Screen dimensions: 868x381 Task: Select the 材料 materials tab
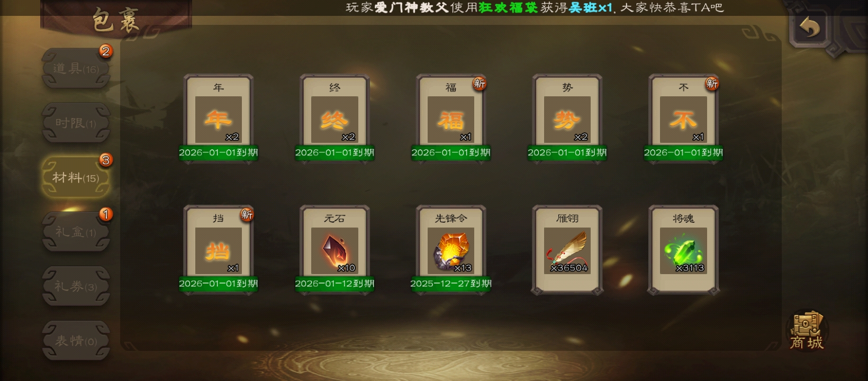[x=76, y=177]
